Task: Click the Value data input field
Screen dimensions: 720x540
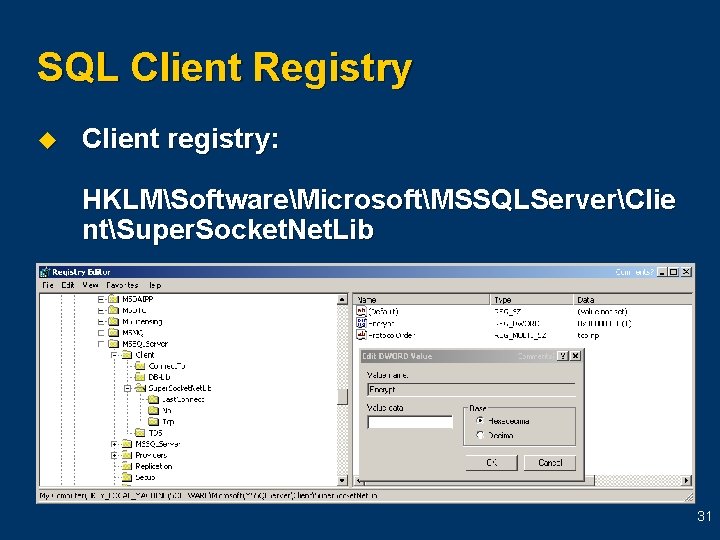Action: tap(410, 422)
